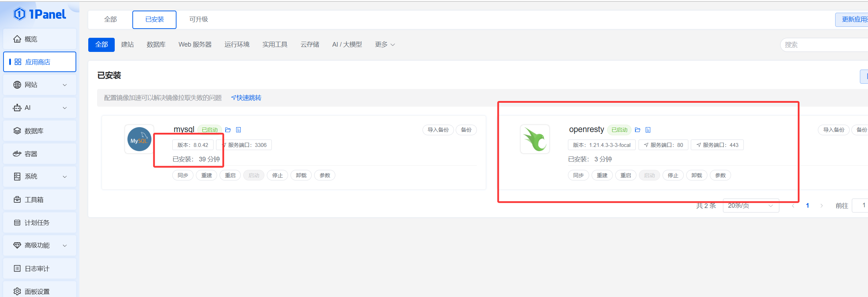The width and height of the screenshot is (868, 297).
Task: Filter by 云存储 category
Action: click(x=310, y=44)
